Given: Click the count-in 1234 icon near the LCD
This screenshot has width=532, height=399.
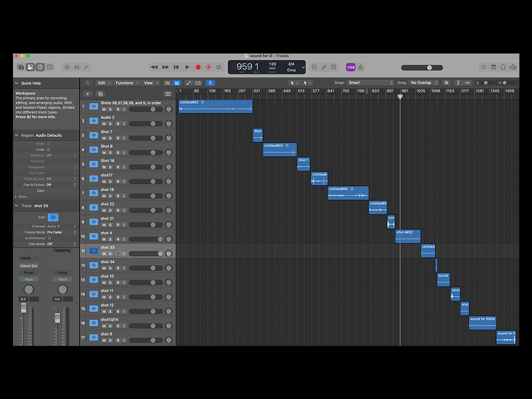Looking at the screenshot, I should point(350,68).
